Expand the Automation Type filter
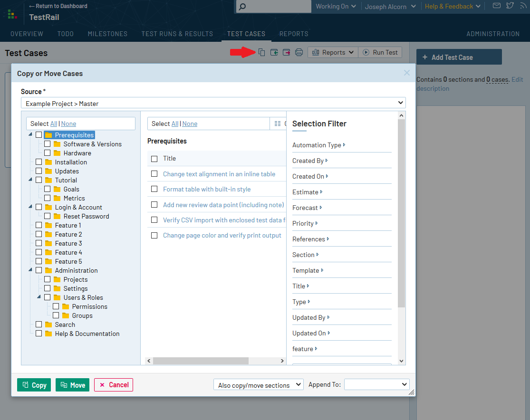The height and width of the screenshot is (420, 530). pos(319,145)
